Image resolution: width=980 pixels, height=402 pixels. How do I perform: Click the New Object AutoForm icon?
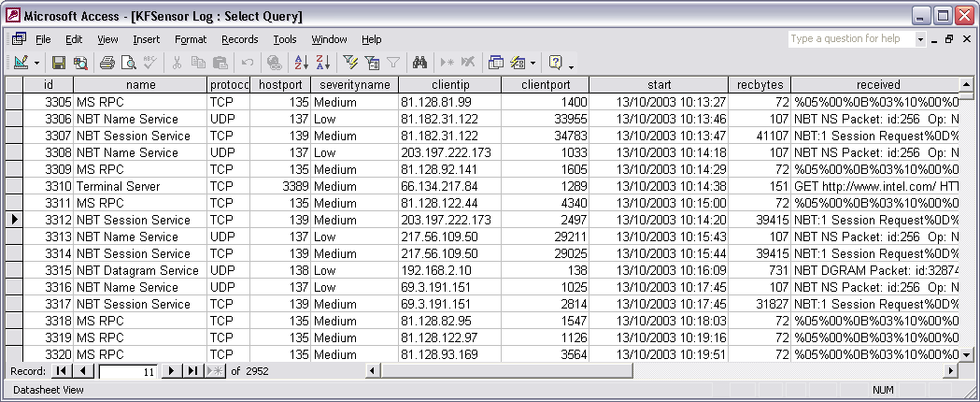coord(518,63)
